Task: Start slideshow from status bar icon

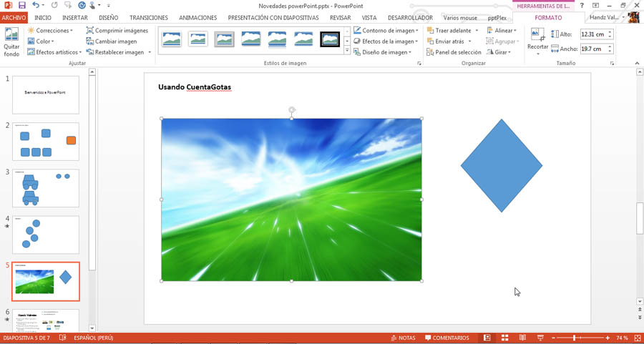Action: [x=540, y=338]
